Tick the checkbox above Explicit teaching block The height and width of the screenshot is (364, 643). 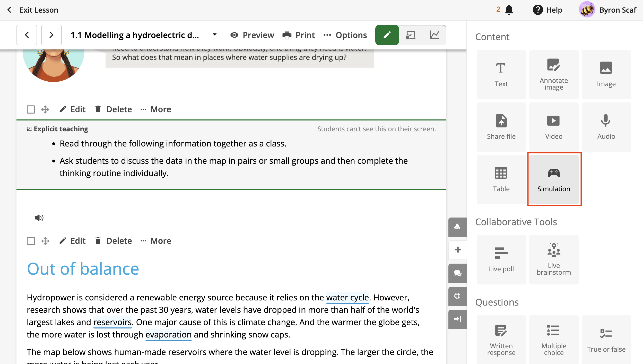31,109
